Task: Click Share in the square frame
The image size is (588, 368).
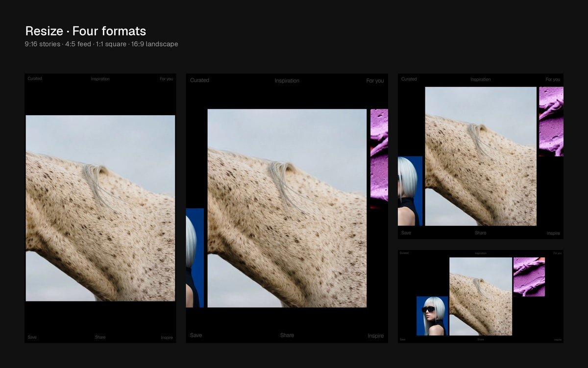Action: click(480, 233)
